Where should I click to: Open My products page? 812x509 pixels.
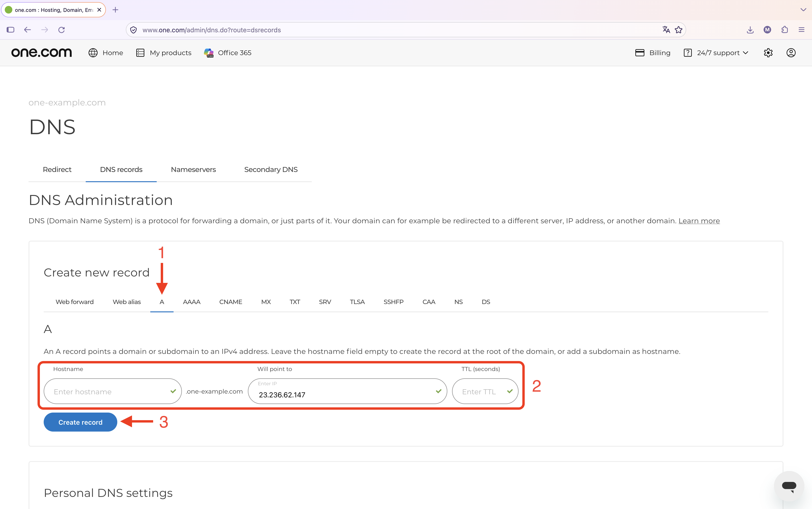tap(164, 52)
